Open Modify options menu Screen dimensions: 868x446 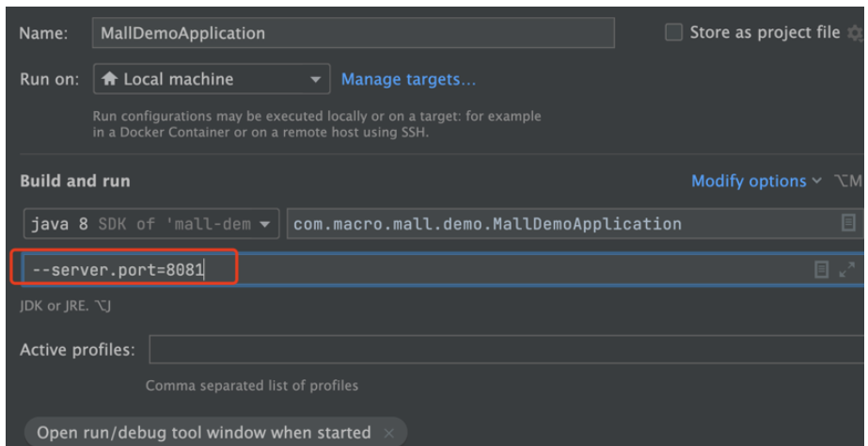point(749,181)
